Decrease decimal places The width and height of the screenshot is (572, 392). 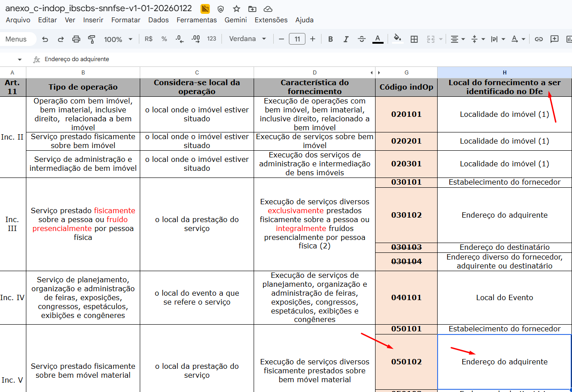180,39
